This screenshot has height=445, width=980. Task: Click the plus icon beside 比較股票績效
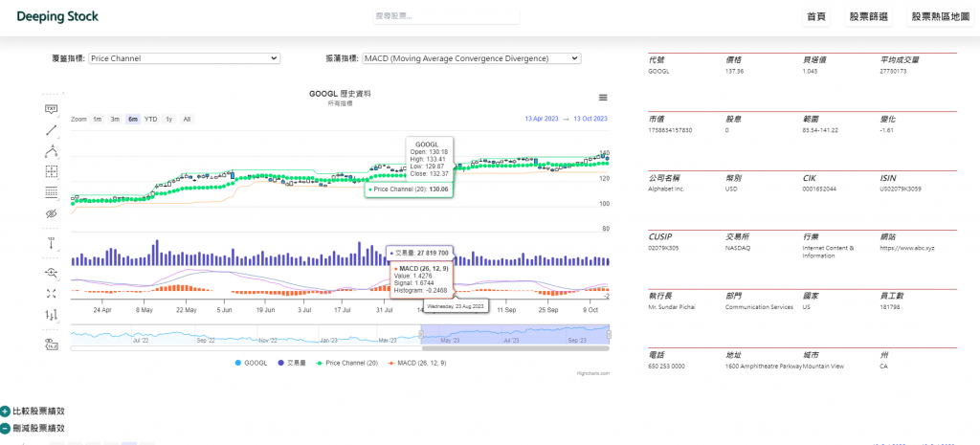click(x=5, y=412)
